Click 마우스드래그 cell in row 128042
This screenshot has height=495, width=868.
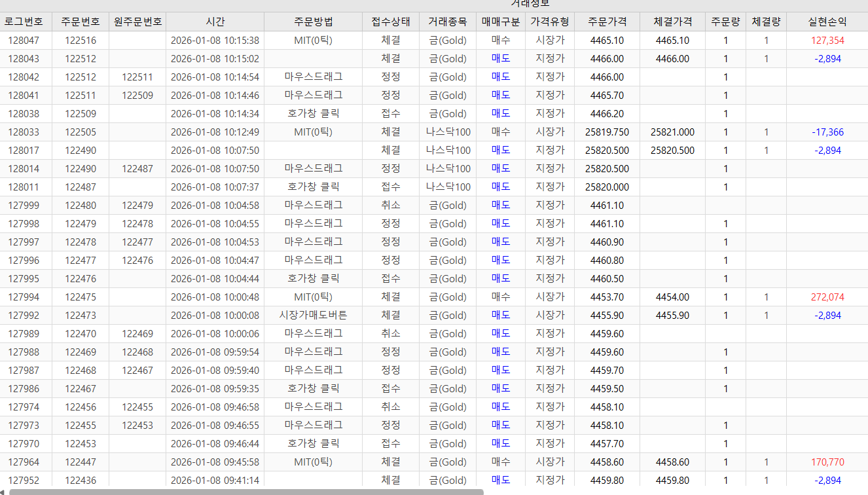point(313,77)
